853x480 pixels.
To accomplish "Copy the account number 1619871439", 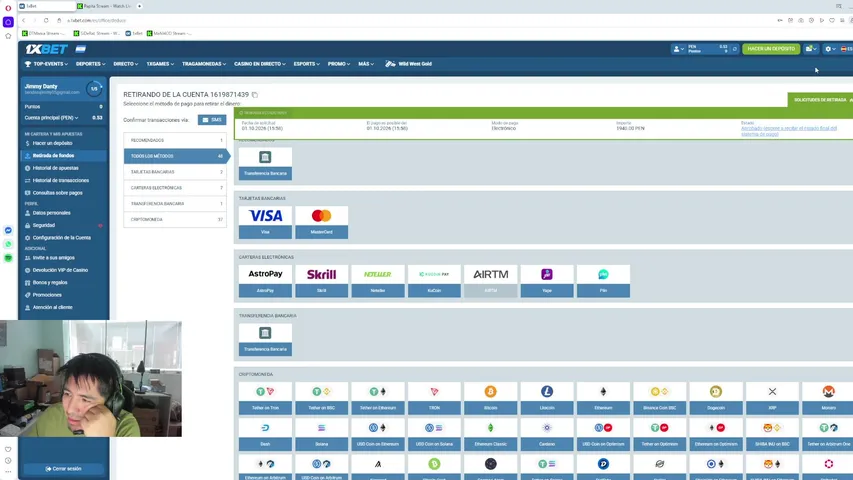I will pos(255,95).
